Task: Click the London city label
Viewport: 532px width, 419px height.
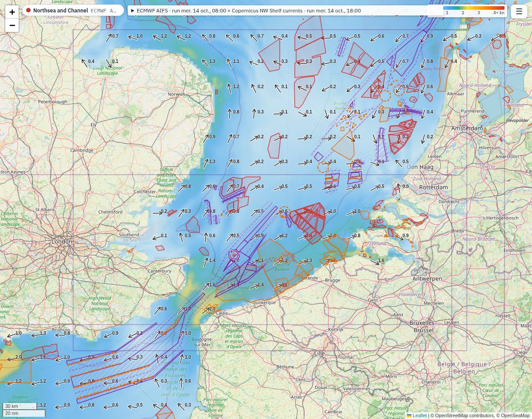Action: [x=62, y=242]
